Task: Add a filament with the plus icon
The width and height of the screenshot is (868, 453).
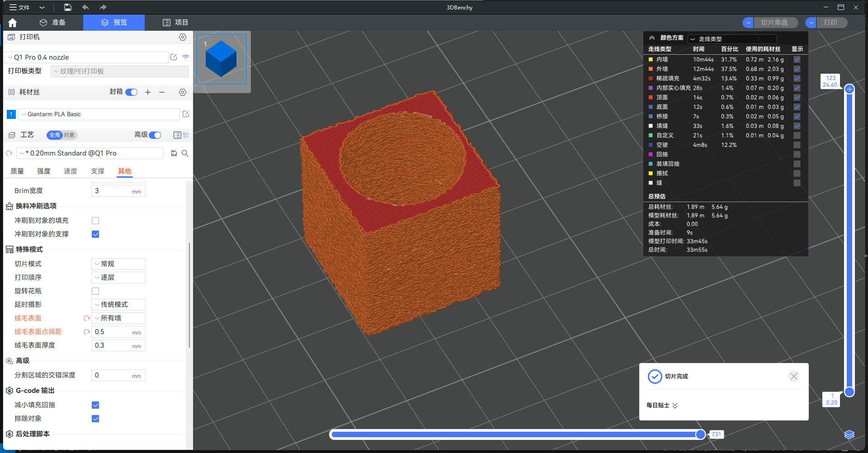Action: coord(148,92)
